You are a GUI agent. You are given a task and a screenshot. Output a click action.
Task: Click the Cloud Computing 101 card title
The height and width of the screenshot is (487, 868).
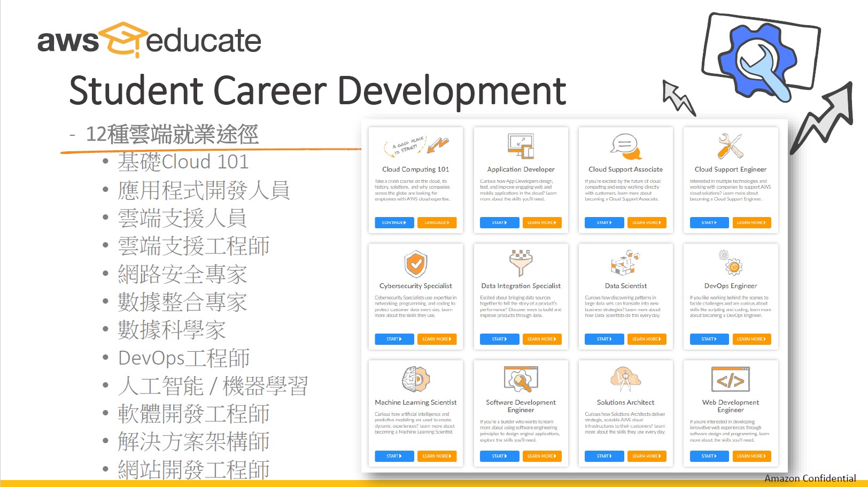coord(416,169)
